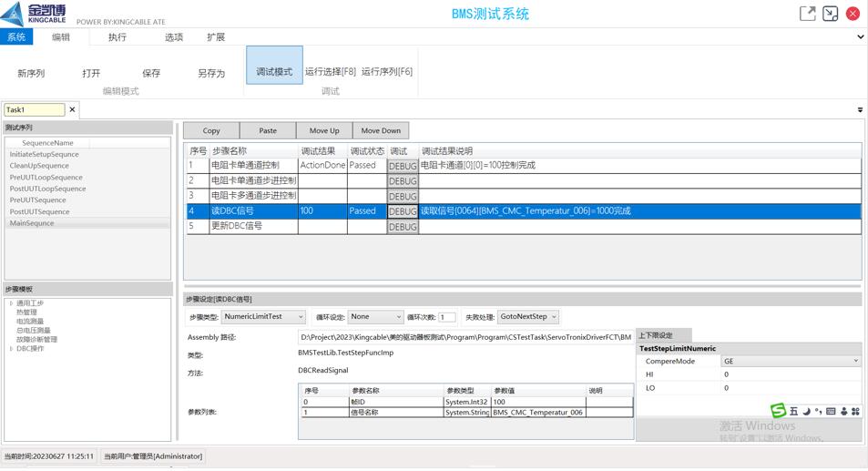
Task: Click the moon icon in the IME toolbar
Action: [806, 412]
